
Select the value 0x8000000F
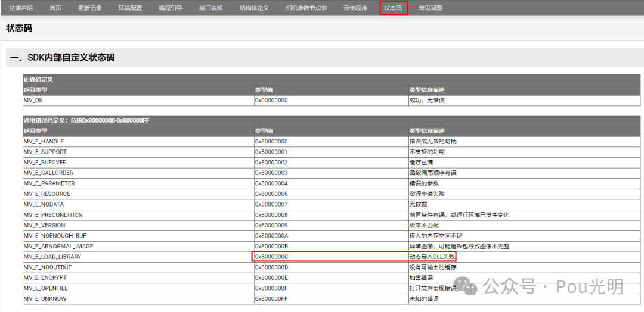271,288
